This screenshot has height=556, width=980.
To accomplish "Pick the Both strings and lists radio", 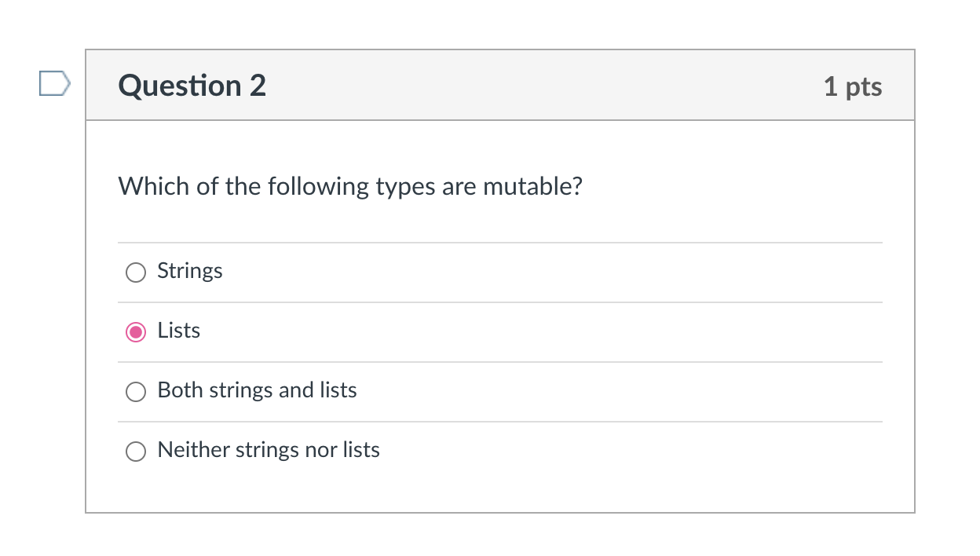I will 136,392.
